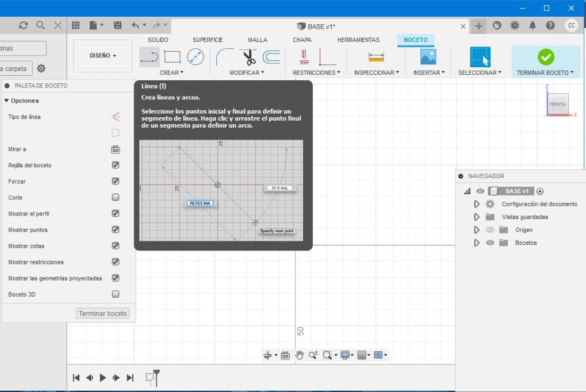Screen dimensions: 586x392
Task: Apply perpendicular-style constraint icon in RESTRICCIONES
Action: (x=327, y=57)
